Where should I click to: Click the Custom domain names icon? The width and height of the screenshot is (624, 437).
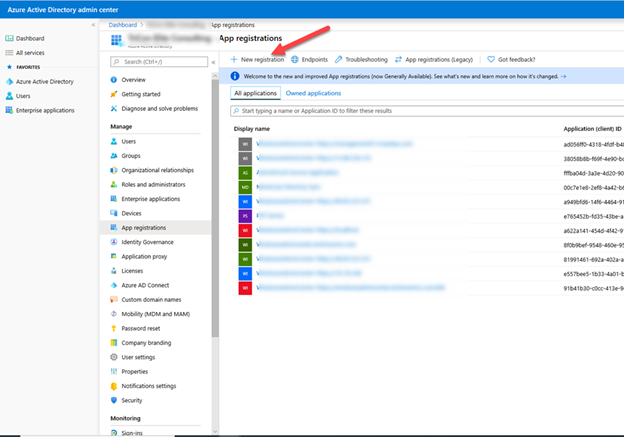(114, 299)
